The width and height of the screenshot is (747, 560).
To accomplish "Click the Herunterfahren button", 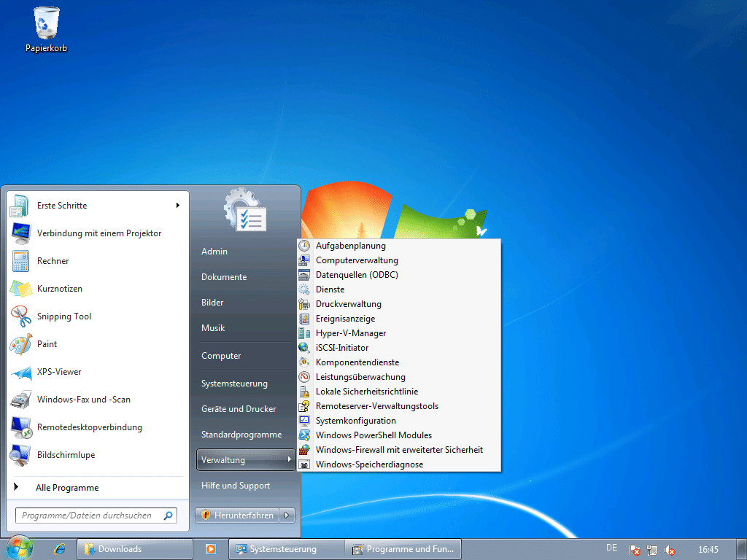I will coord(237,516).
